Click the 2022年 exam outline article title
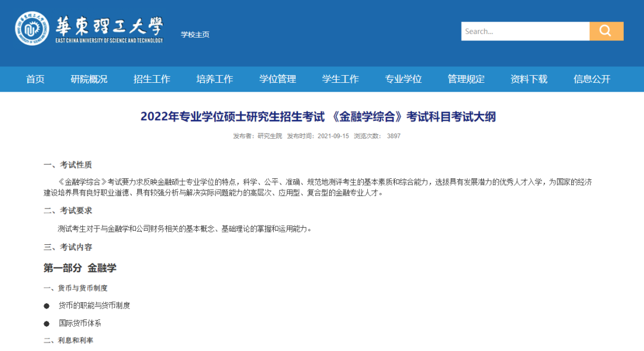This screenshot has height=351, width=644. 318,117
